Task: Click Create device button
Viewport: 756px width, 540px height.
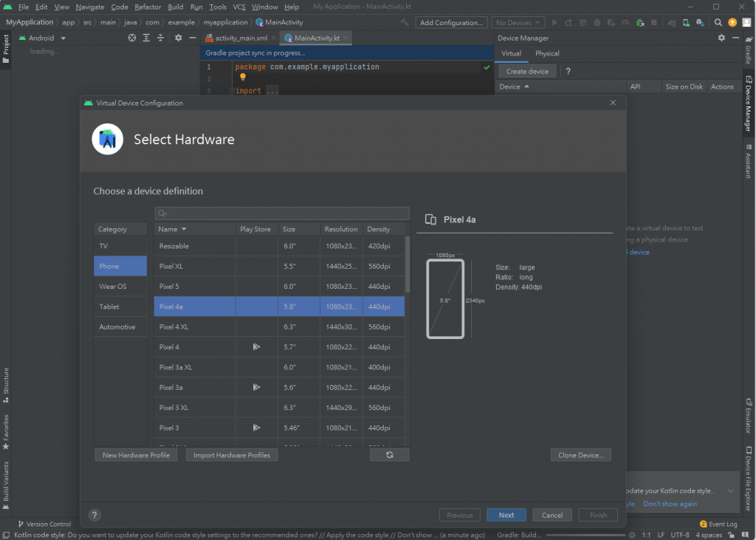Action: pos(527,71)
